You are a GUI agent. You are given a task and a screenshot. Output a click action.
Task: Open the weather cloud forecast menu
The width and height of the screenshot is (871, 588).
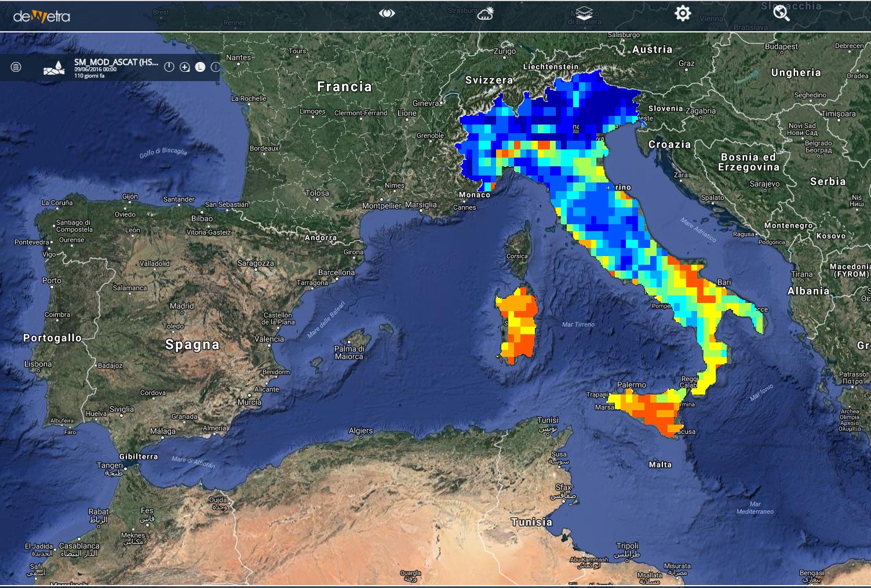486,13
